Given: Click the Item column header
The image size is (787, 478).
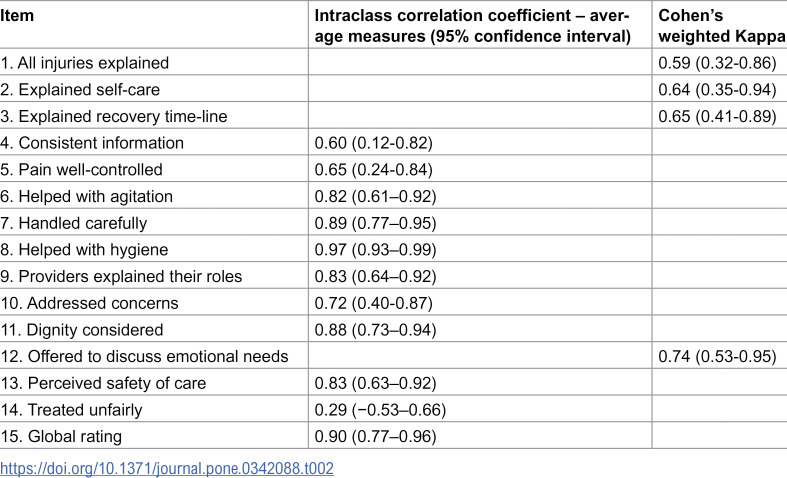Looking at the screenshot, I should click(x=17, y=16).
